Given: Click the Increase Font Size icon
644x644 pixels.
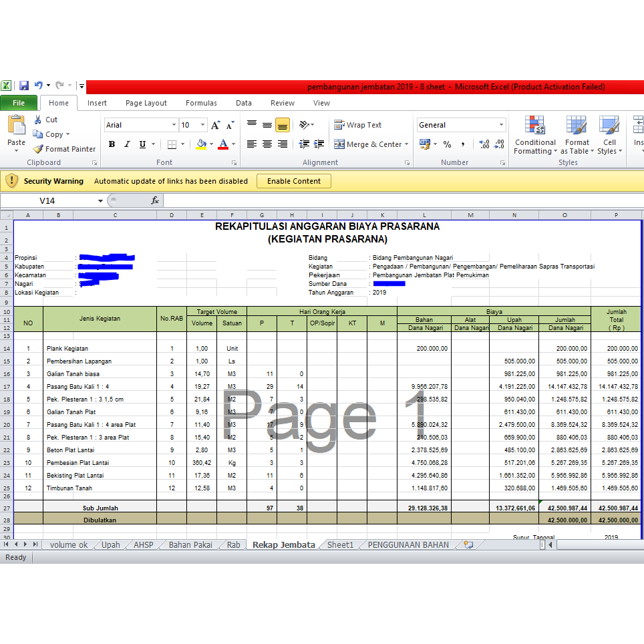Looking at the screenshot, I should tap(215, 125).
